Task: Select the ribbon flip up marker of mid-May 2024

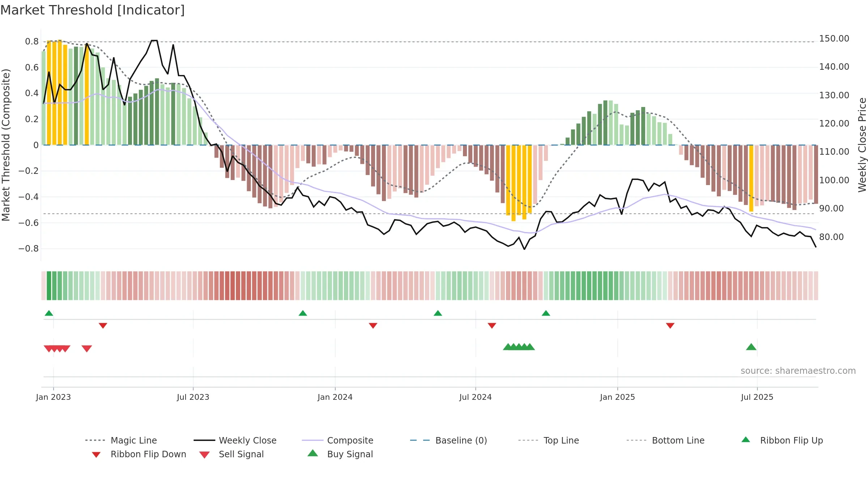Action: pos(438,313)
